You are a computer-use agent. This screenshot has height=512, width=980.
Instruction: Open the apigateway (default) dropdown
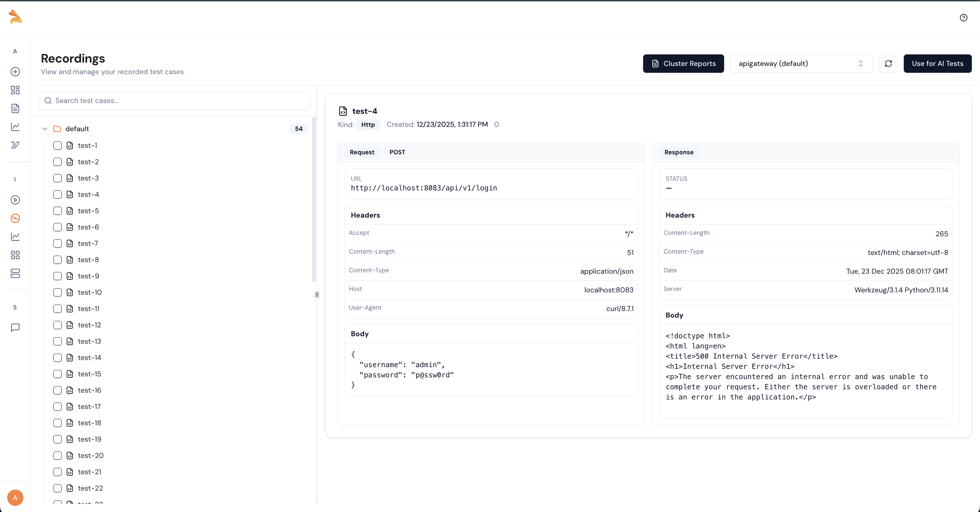tap(801, 64)
